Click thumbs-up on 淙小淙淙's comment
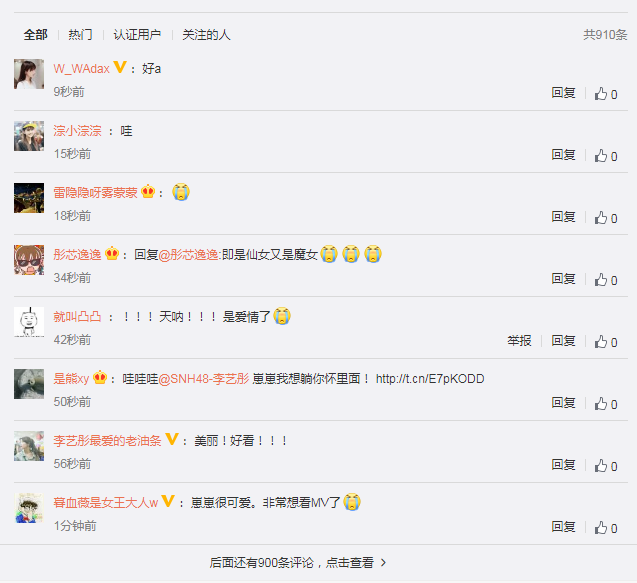Image resolution: width=637 pixels, height=583 pixels. click(606, 156)
